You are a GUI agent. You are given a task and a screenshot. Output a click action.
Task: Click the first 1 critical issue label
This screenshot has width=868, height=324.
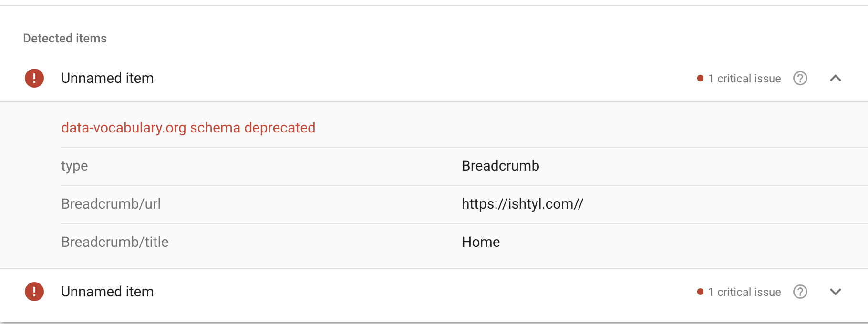tap(744, 79)
